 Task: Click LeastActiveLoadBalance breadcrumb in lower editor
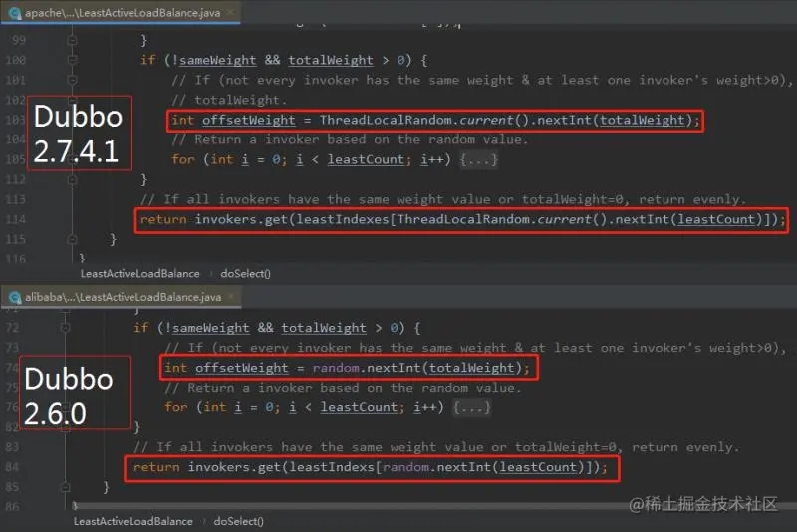pos(133,521)
